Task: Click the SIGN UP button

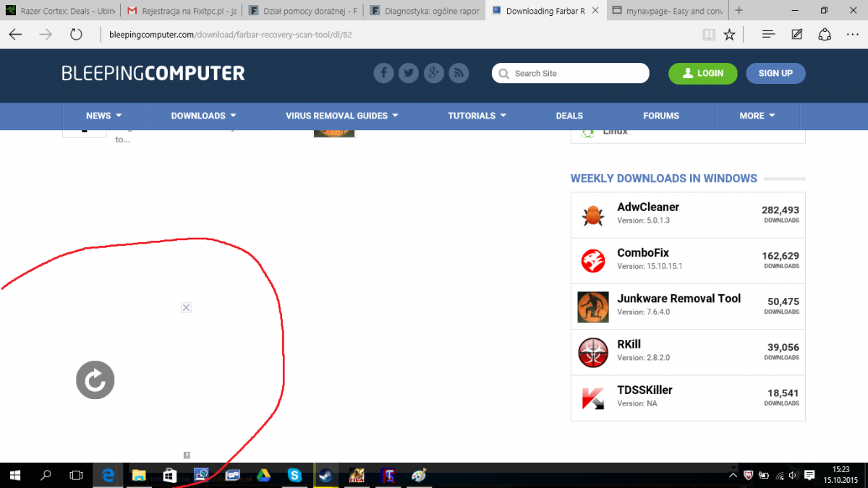Action: coord(775,73)
